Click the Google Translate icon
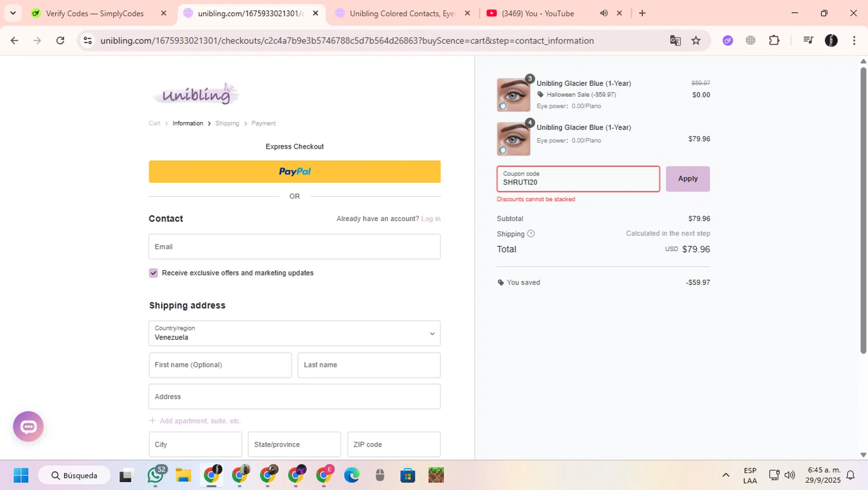 pyautogui.click(x=675, y=40)
